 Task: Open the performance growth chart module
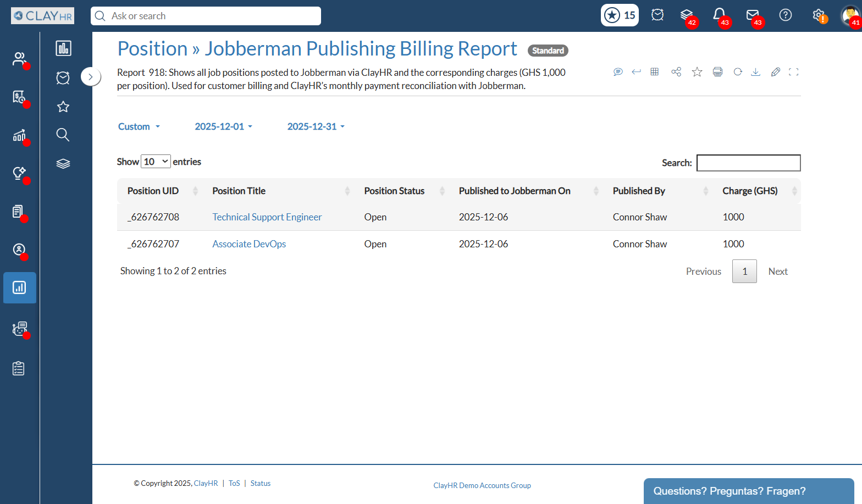(x=19, y=135)
